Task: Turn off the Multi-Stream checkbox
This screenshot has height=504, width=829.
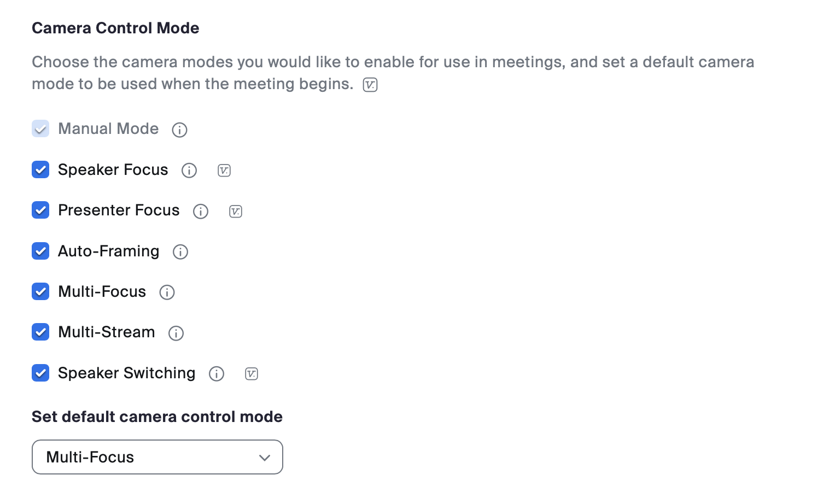Action: [40, 332]
